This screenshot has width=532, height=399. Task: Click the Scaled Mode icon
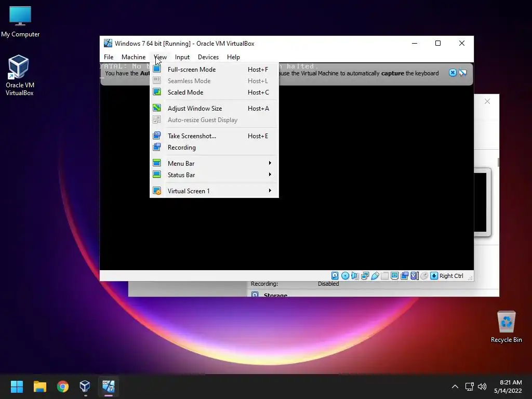click(157, 92)
